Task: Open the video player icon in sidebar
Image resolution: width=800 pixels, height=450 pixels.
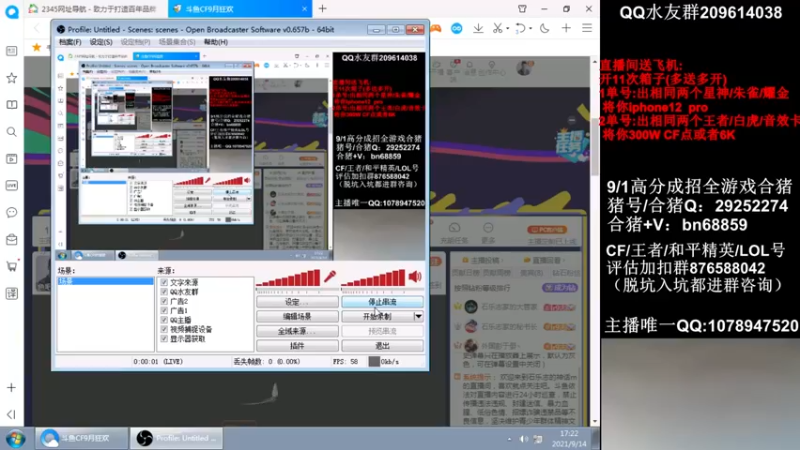Action: (11, 159)
